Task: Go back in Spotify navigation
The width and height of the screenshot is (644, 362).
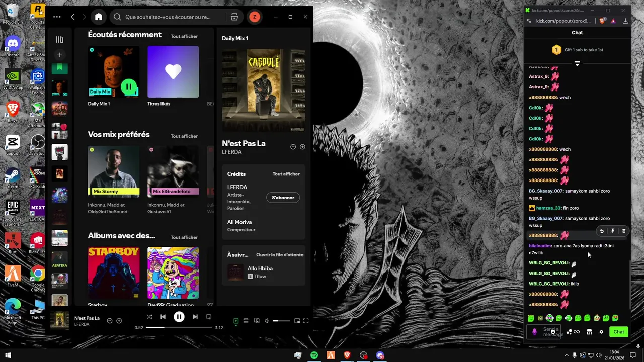Action: (73, 17)
